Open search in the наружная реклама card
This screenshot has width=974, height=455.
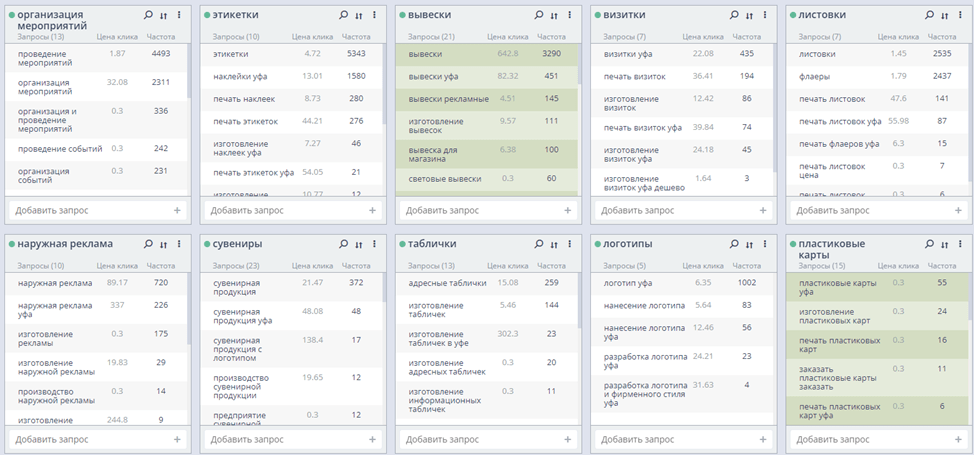click(x=148, y=244)
